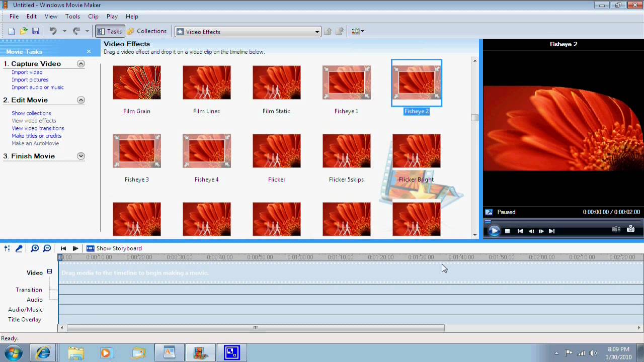The width and height of the screenshot is (644, 362).
Task: Open the File menu
Action: pyautogui.click(x=14, y=16)
